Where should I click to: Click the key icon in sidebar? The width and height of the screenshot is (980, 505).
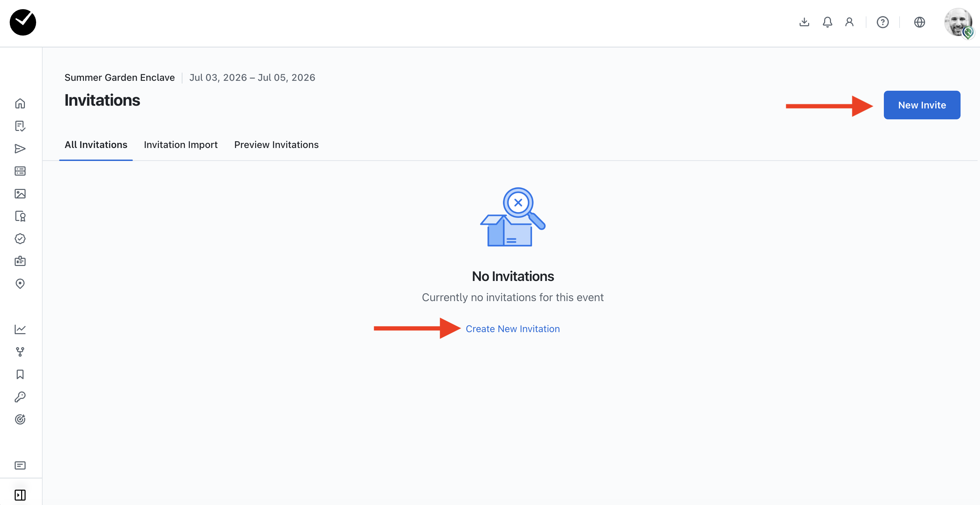(20, 397)
